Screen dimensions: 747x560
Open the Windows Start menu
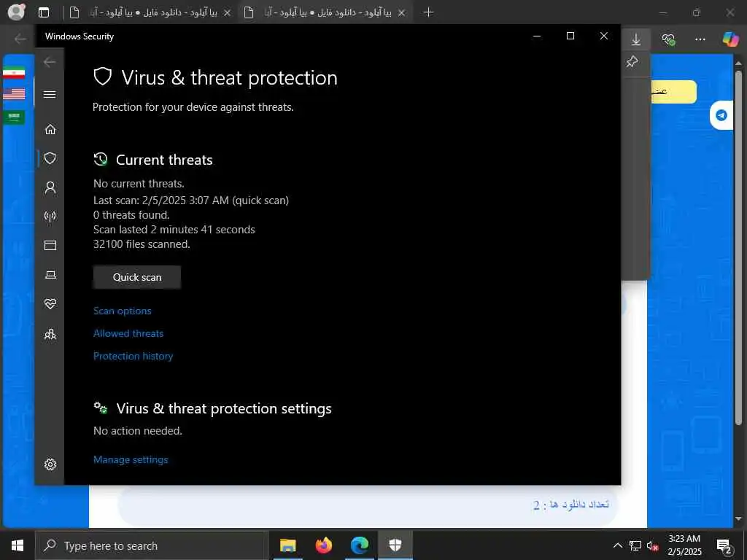18,545
